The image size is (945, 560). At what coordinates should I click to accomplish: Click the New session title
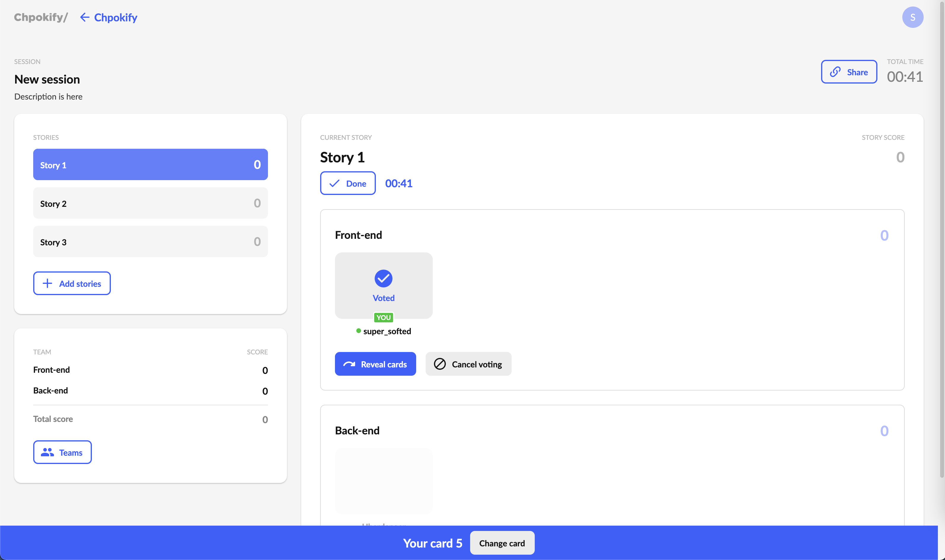tap(47, 79)
